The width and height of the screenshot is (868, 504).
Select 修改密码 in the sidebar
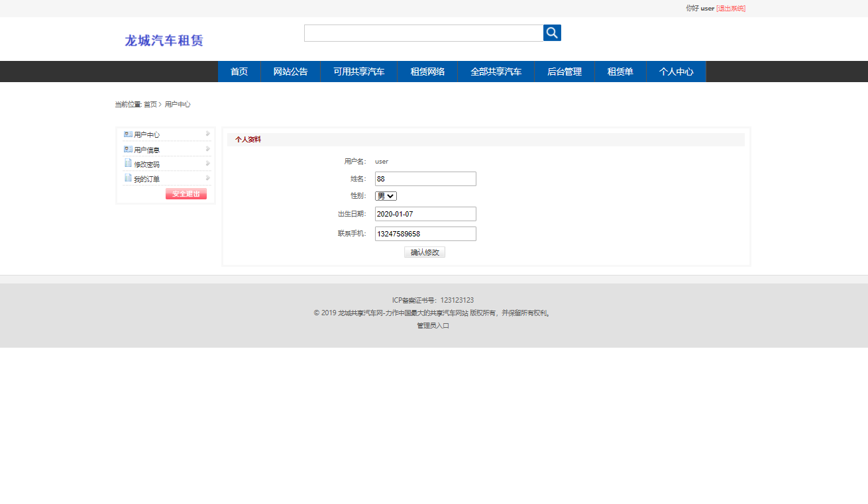(146, 164)
